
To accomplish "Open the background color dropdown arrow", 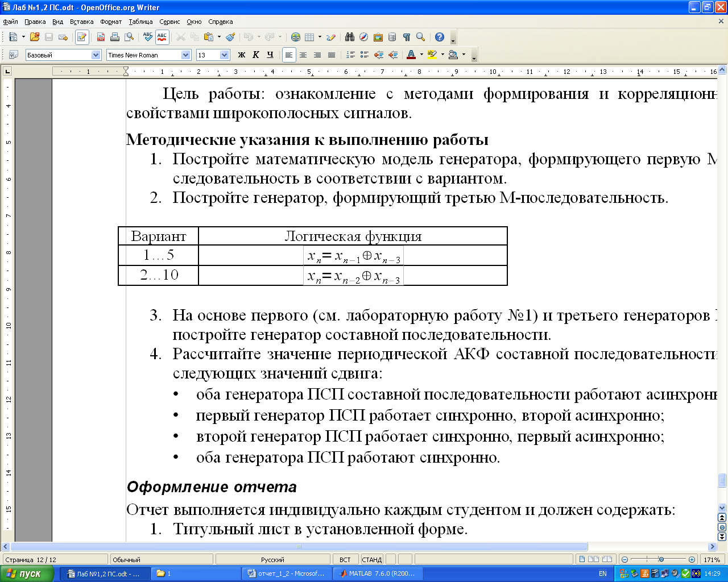I will (464, 55).
